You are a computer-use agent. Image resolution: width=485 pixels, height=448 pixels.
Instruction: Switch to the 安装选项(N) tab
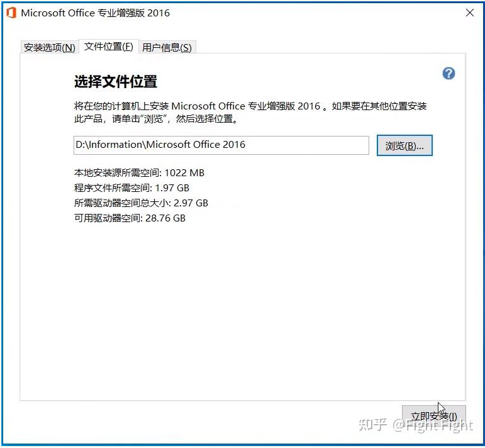50,47
